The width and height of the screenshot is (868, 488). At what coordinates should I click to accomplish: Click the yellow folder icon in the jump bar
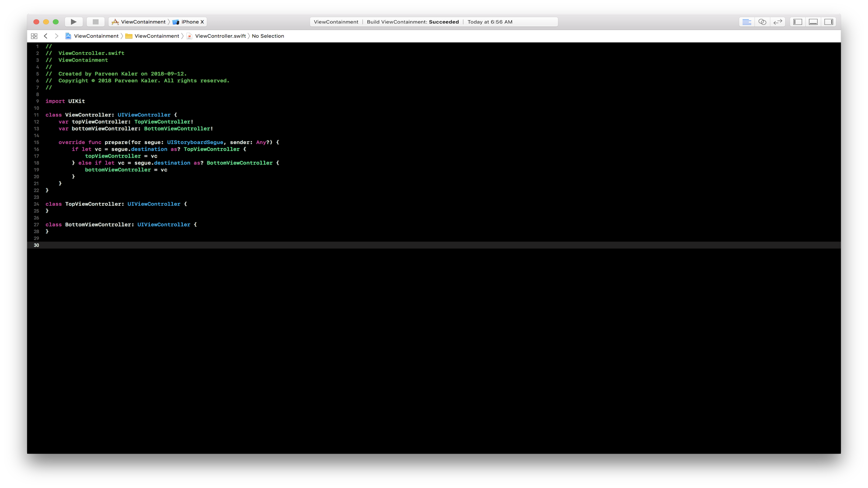[129, 36]
